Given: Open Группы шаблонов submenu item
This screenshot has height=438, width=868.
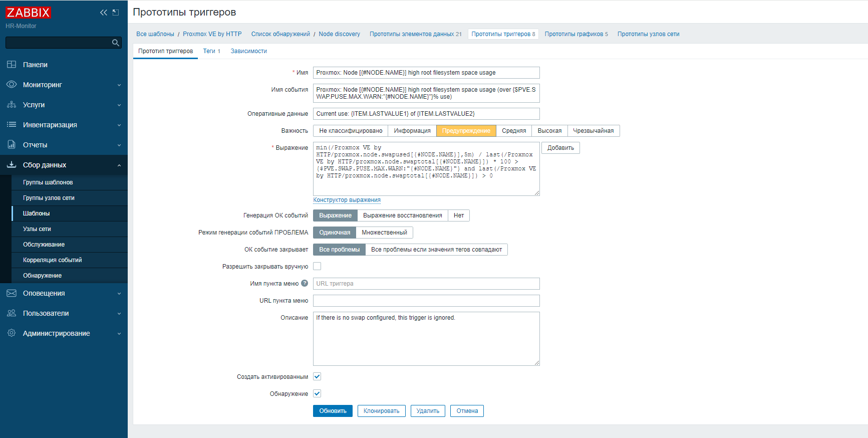Looking at the screenshot, I should click(69, 182).
